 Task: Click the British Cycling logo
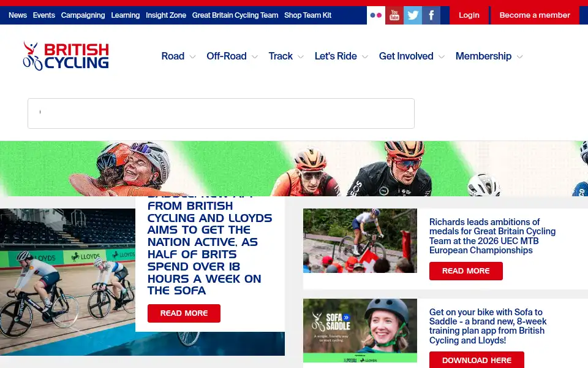(66, 56)
